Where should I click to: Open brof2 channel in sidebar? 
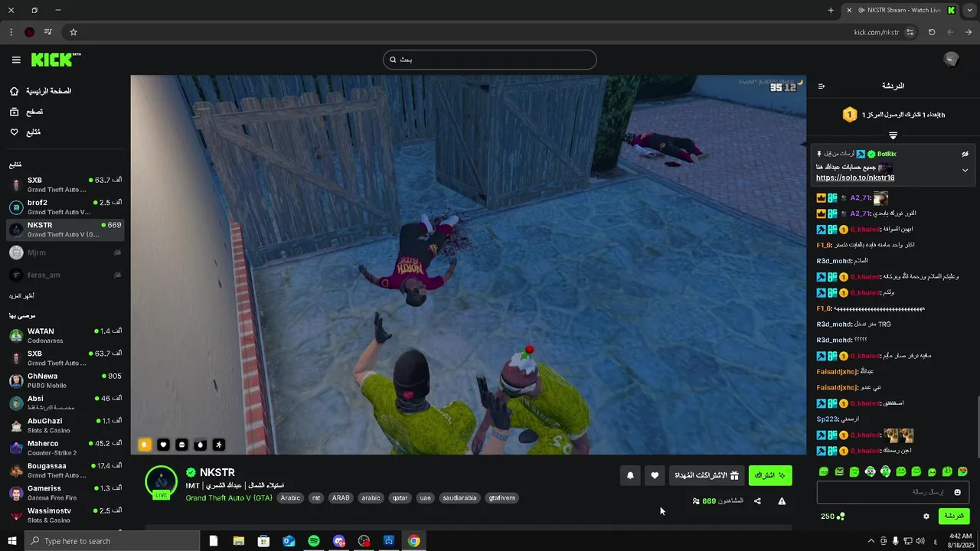point(65,207)
